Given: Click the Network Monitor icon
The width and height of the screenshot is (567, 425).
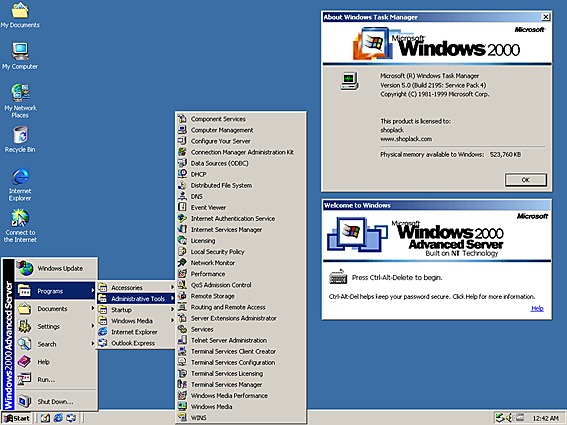Looking at the screenshot, I should coord(182,263).
